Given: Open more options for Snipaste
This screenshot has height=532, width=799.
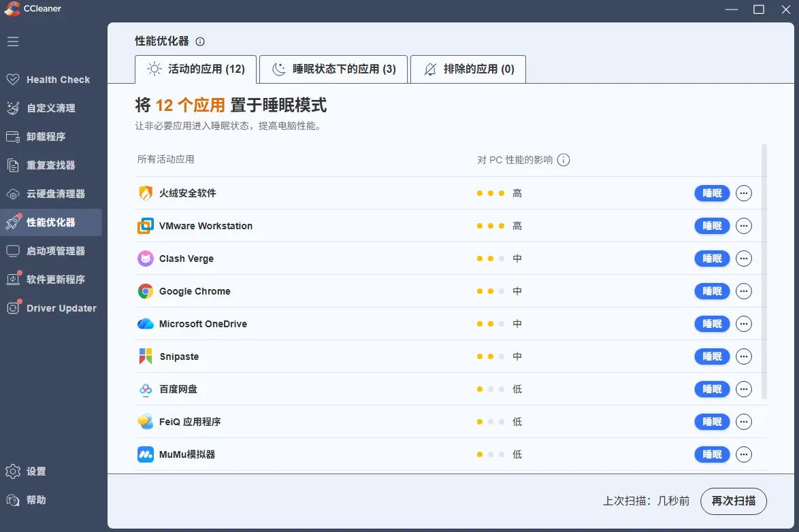Looking at the screenshot, I should (744, 356).
